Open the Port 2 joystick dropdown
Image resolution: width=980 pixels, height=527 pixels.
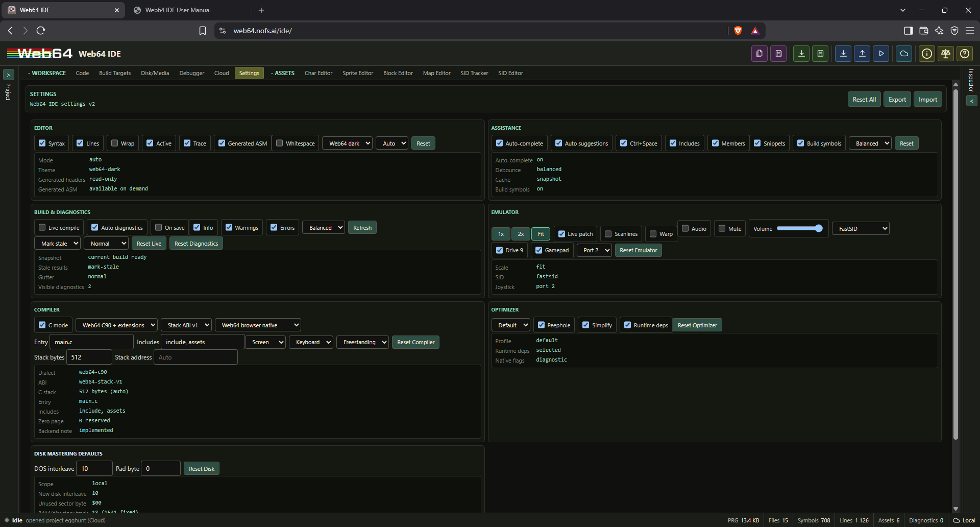594,250
